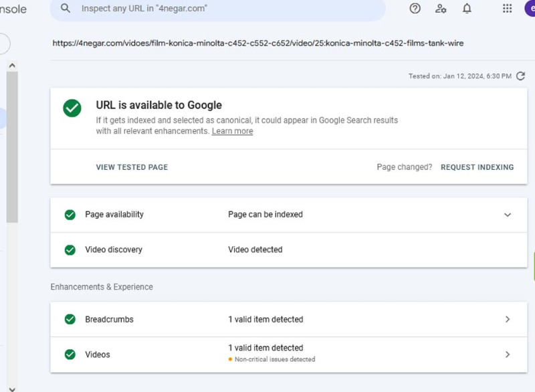
Task: Click Breadcrumbs '1 valid item detected' text
Action: (265, 319)
